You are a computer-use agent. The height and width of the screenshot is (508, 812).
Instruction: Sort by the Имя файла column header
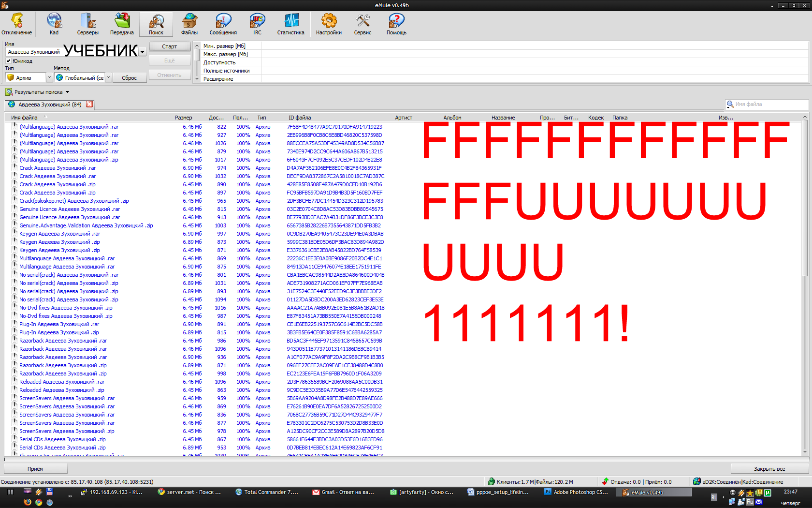(x=24, y=118)
